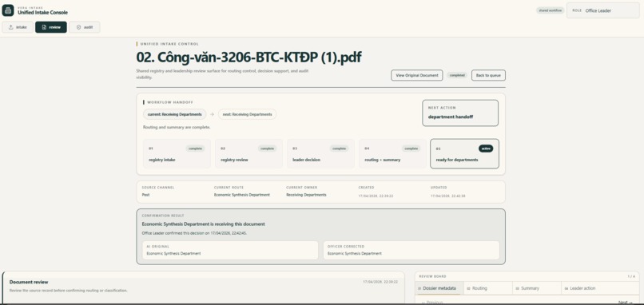Click the Vera Intake app logo icon
The image size is (644, 305).
coord(8,10)
